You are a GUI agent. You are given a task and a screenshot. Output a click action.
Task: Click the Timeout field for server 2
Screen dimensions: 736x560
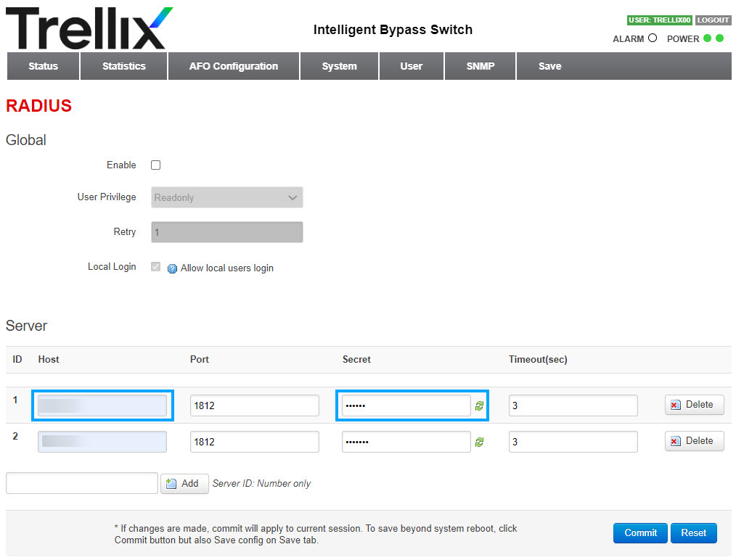click(x=573, y=442)
